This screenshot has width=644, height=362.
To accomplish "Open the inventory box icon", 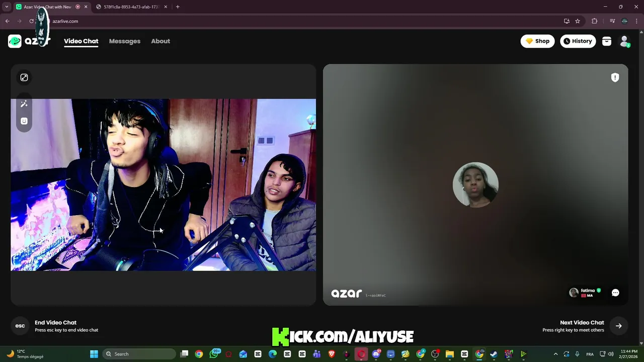I will click(607, 42).
